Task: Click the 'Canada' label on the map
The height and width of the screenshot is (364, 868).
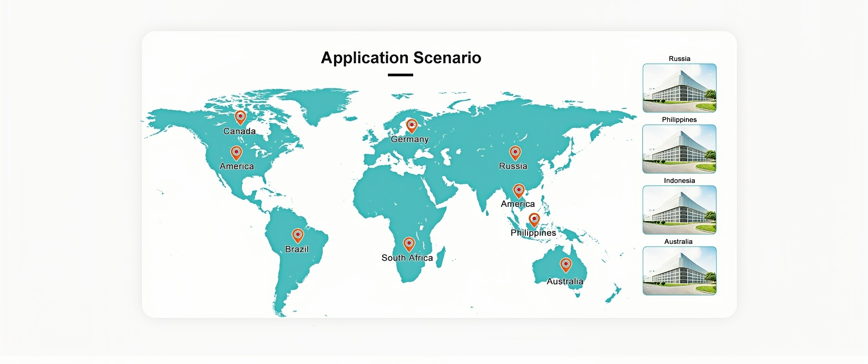Action: pyautogui.click(x=240, y=131)
